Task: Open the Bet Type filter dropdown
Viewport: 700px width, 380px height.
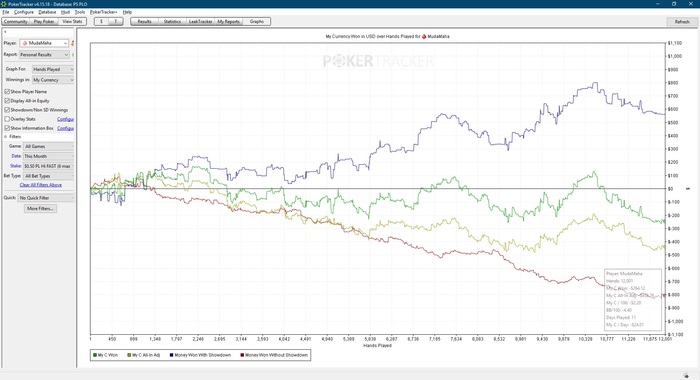Action: tap(48, 176)
